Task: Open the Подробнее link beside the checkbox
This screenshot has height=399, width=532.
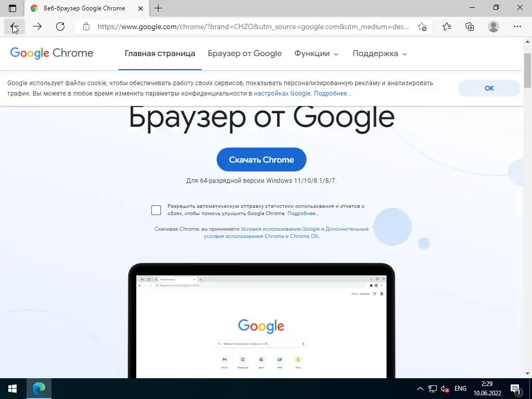Action: (x=303, y=214)
